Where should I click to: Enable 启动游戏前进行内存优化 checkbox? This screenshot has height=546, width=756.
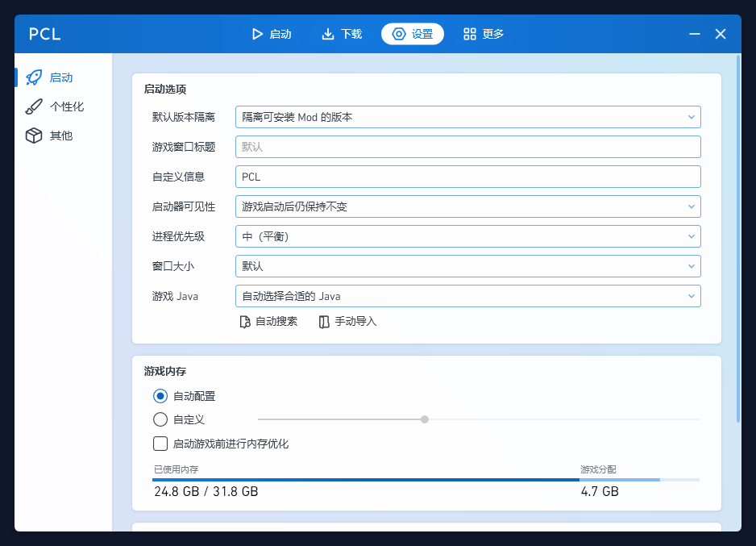pyautogui.click(x=160, y=444)
